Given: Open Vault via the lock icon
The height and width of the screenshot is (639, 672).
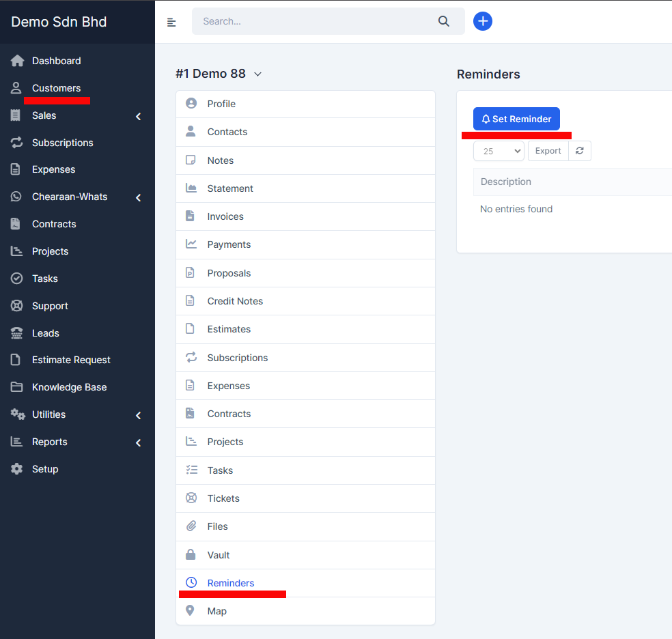Looking at the screenshot, I should 191,554.
